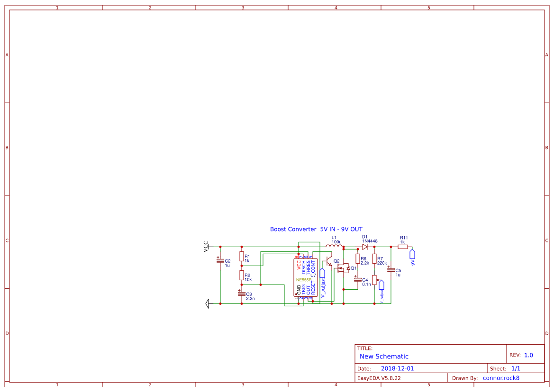The height and width of the screenshot is (392, 554).
Task: Select the potentiometer symbol below R7
Action: pos(375,280)
